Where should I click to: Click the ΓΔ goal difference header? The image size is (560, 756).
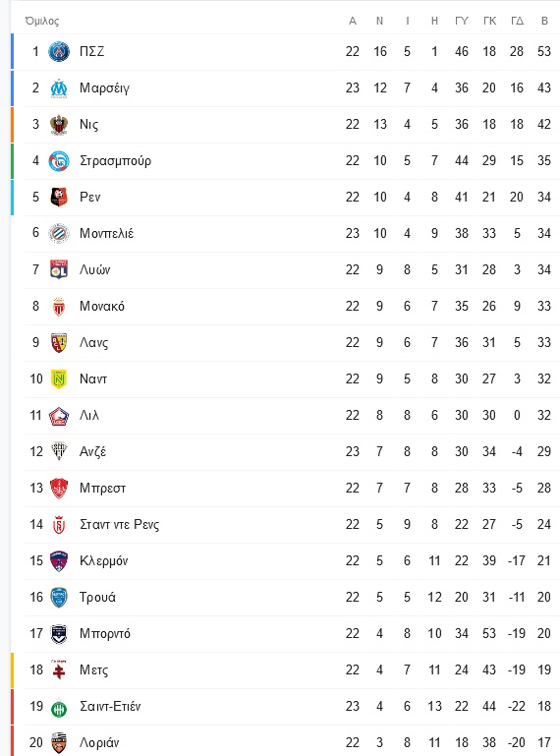pos(517,21)
